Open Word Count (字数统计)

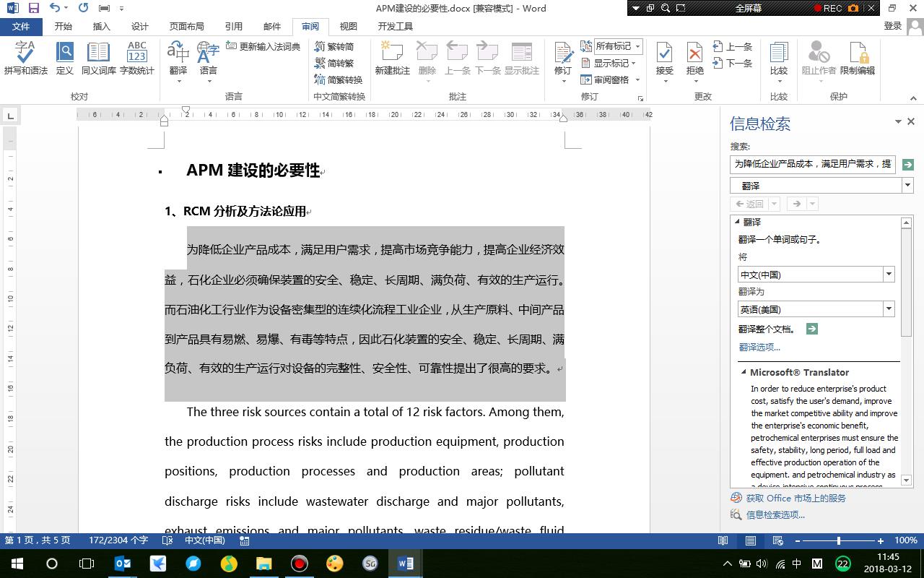pyautogui.click(x=137, y=58)
